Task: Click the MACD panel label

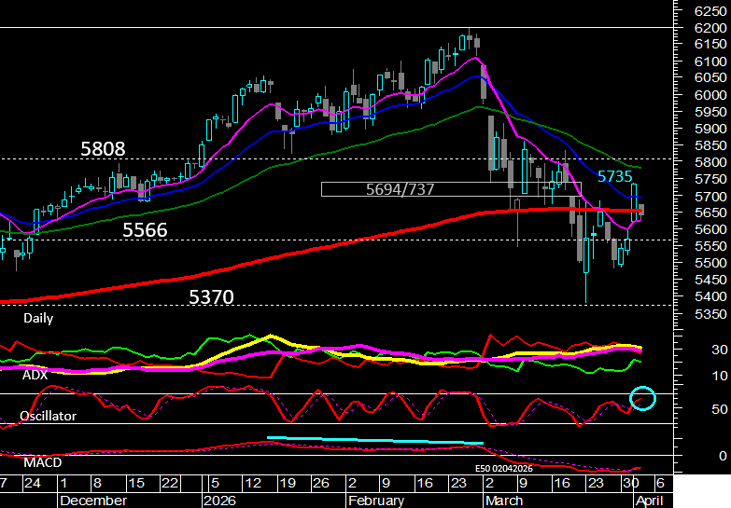Action: pos(41,461)
